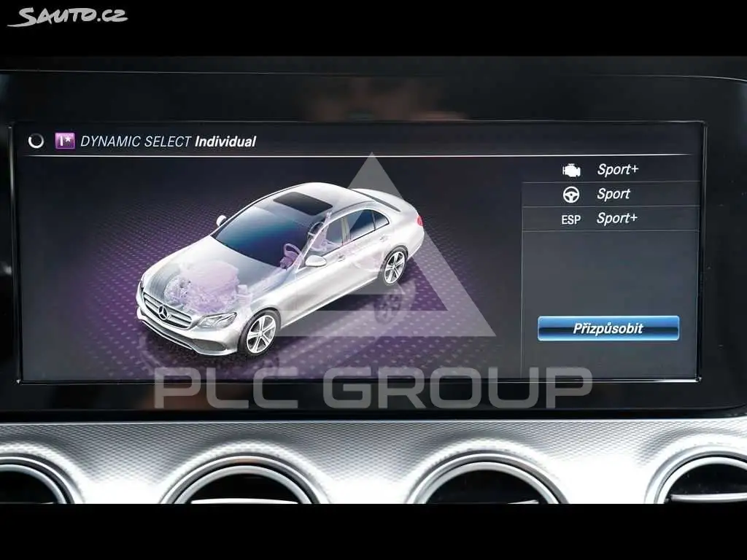Tap the circular back icon in header
The height and width of the screenshot is (560, 747).
point(36,141)
